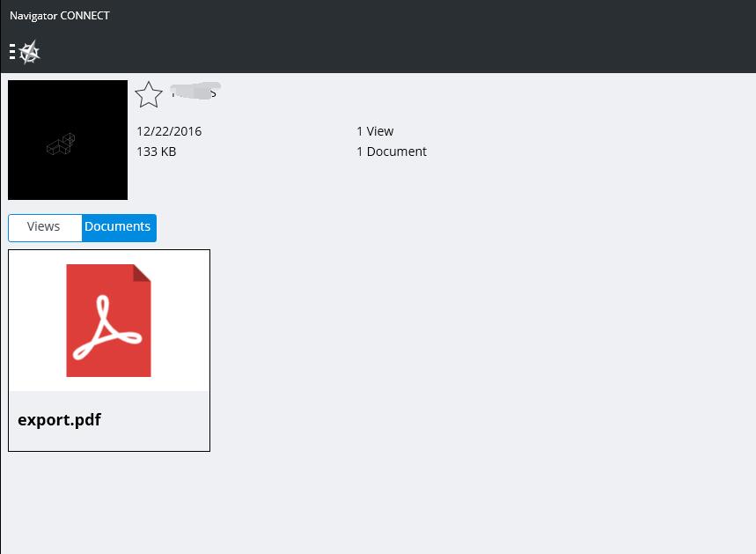Screen dimensions: 756x554
Task: Click the 1 View count
Action: (x=375, y=131)
